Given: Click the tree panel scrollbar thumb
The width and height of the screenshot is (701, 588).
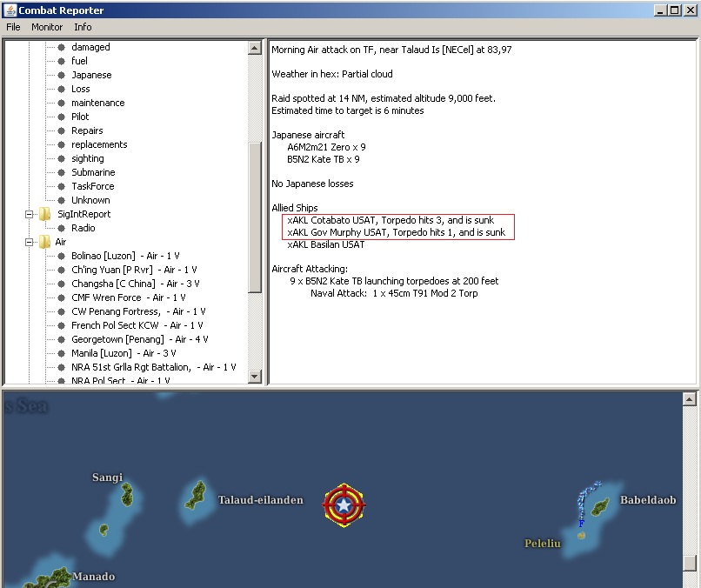Looking at the screenshot, I should [x=254, y=217].
